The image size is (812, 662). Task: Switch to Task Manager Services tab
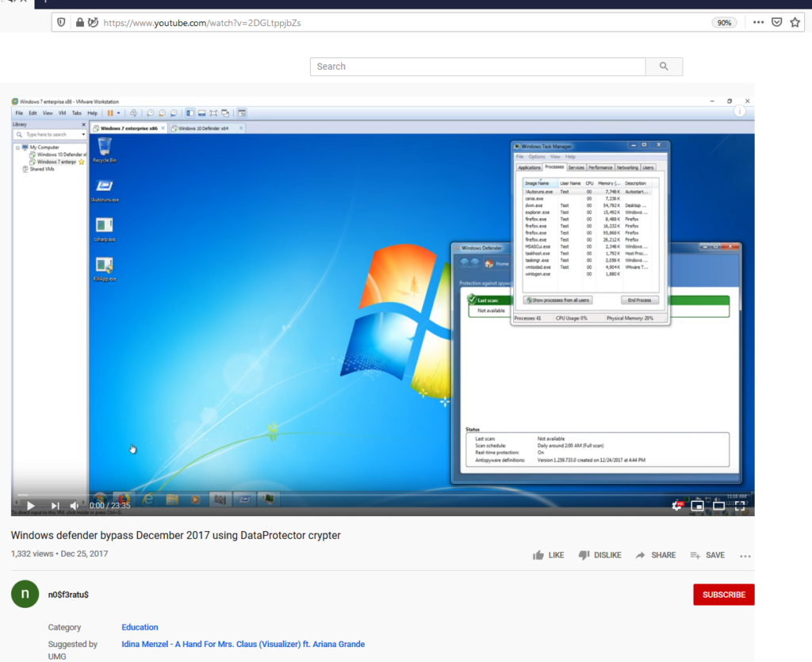[x=576, y=167]
